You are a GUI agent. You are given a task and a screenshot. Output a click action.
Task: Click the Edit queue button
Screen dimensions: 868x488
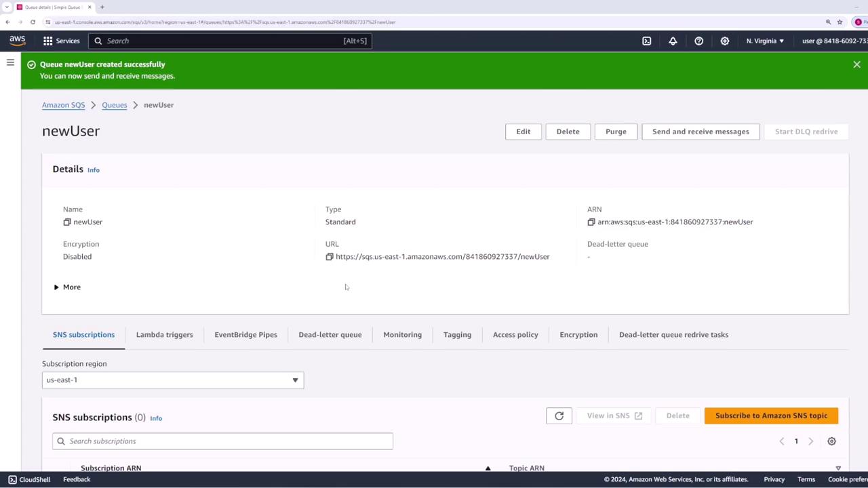(x=524, y=131)
